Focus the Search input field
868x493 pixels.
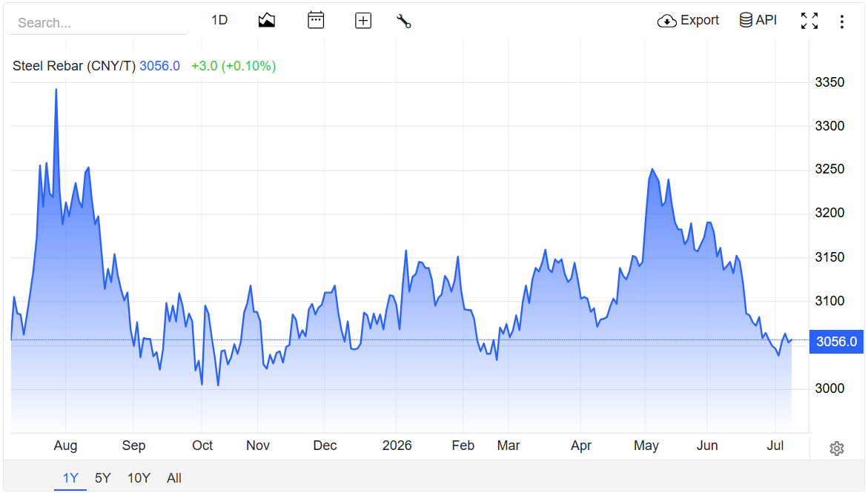point(98,23)
